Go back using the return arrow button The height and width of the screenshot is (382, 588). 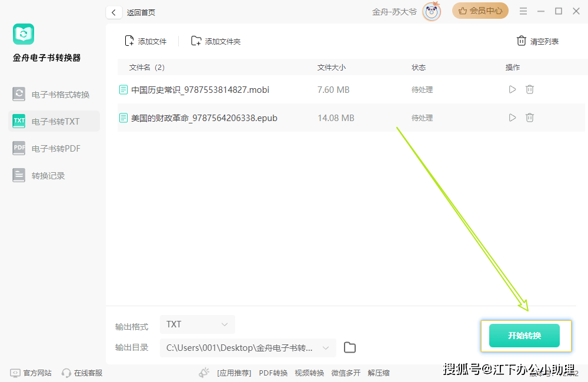[x=113, y=12]
